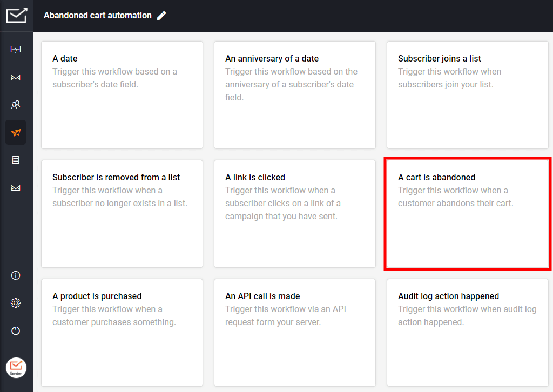Pick 'An API call is made' trigger

[295, 333]
